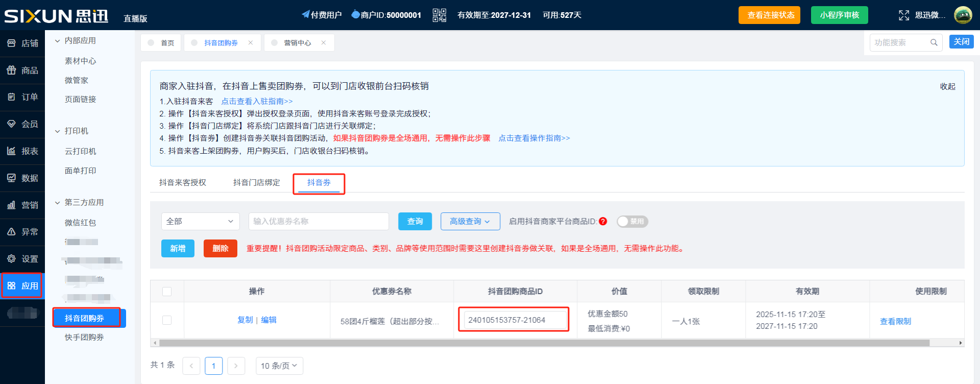This screenshot has height=384, width=980.
Task: Open the 店铺 sidebar section
Action: (22, 43)
